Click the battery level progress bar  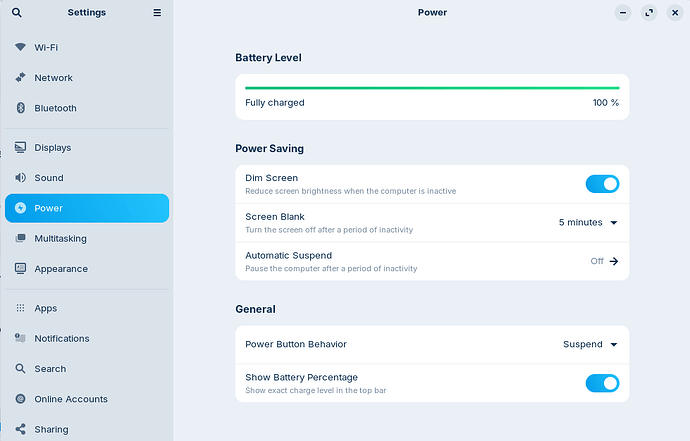[x=432, y=88]
